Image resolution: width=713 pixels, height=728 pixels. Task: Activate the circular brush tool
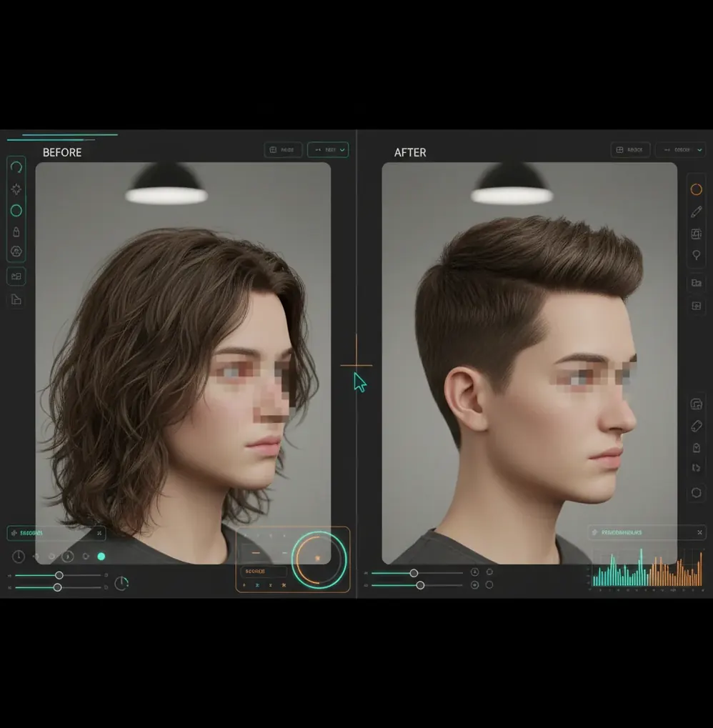click(16, 210)
